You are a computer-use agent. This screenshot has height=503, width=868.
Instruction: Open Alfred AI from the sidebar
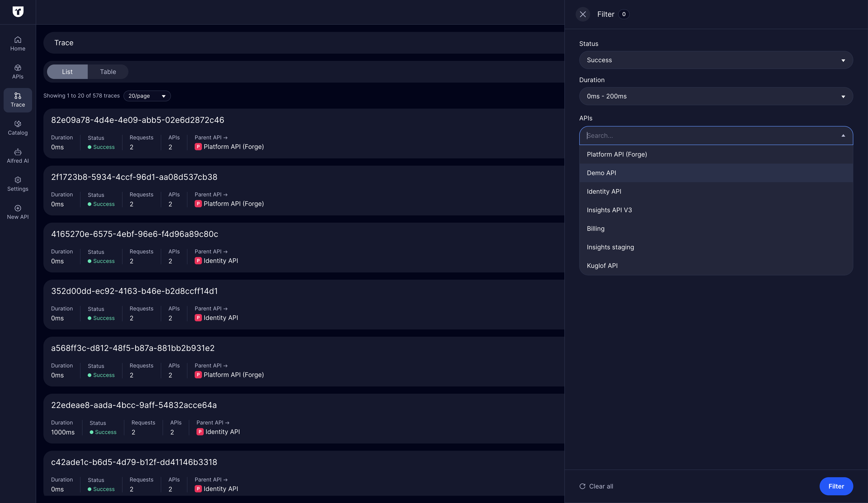click(18, 156)
